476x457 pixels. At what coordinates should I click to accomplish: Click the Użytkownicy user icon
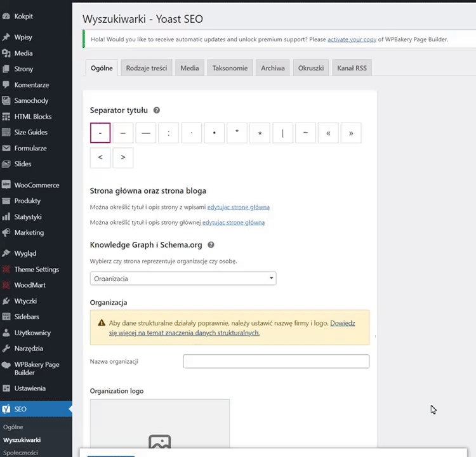[6, 333]
